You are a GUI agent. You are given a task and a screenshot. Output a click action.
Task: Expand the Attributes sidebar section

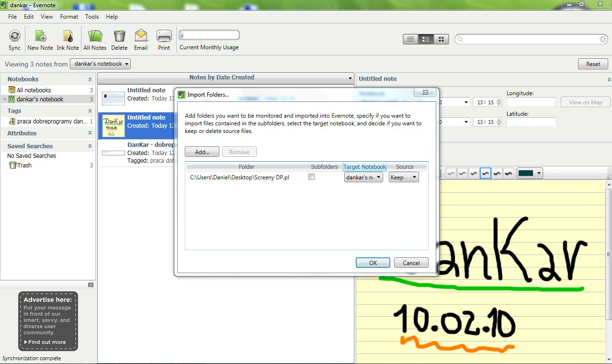point(90,133)
